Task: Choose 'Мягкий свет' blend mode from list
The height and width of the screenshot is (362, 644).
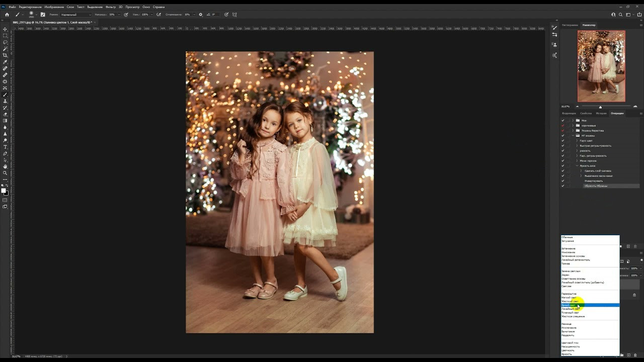Action: [x=569, y=298]
